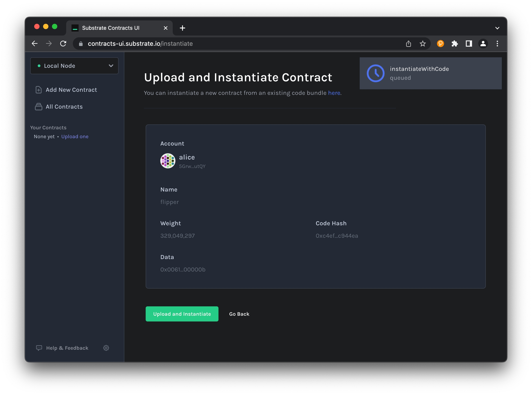
Task: Select the Substrate Contracts UI tab
Action: [110, 28]
